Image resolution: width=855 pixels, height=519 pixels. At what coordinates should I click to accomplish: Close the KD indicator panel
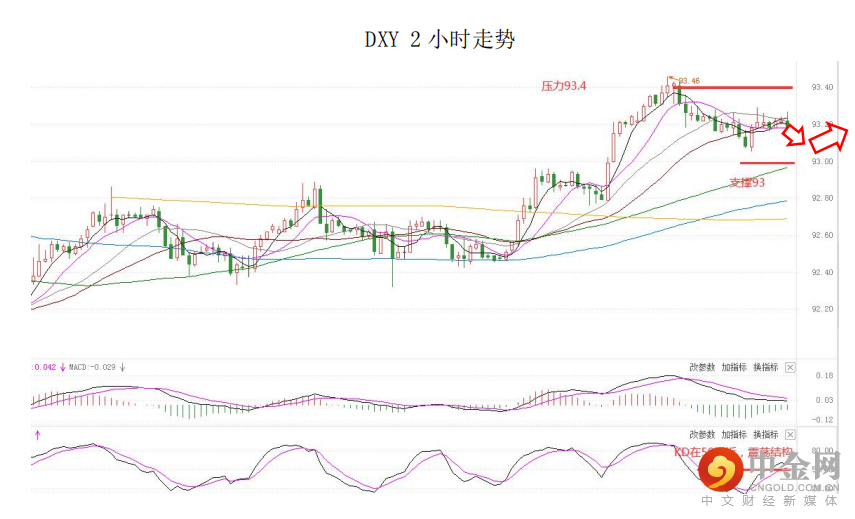click(790, 434)
